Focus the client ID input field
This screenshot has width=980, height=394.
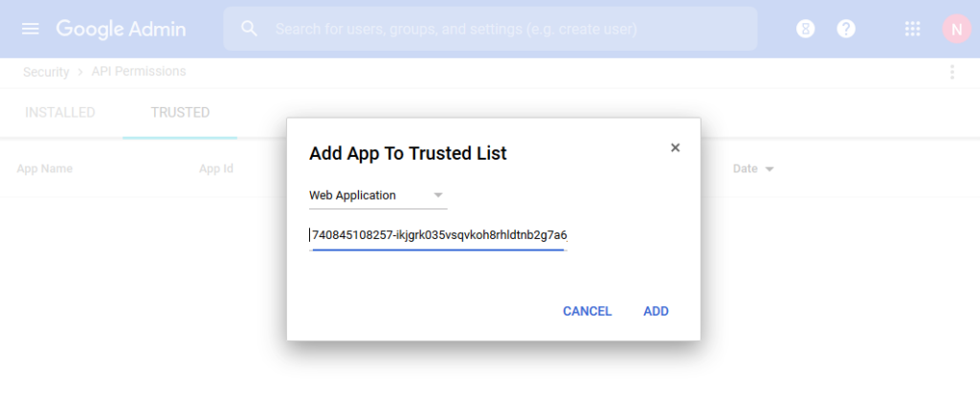click(438, 236)
